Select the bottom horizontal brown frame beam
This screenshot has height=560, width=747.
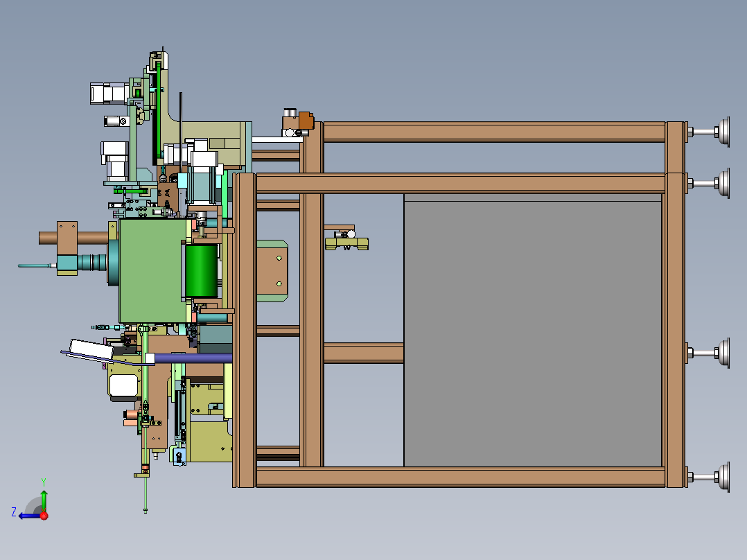(x=460, y=477)
